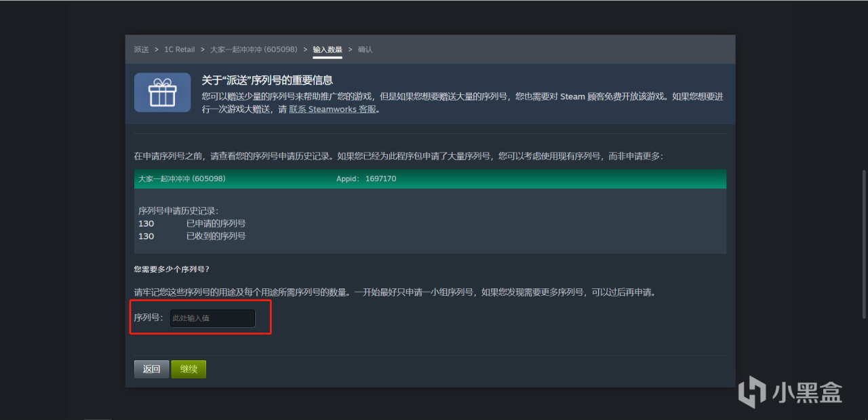Viewport: 868px width, 420px height.
Task: Click the 已收到的序列号 row
Action: tap(192, 236)
